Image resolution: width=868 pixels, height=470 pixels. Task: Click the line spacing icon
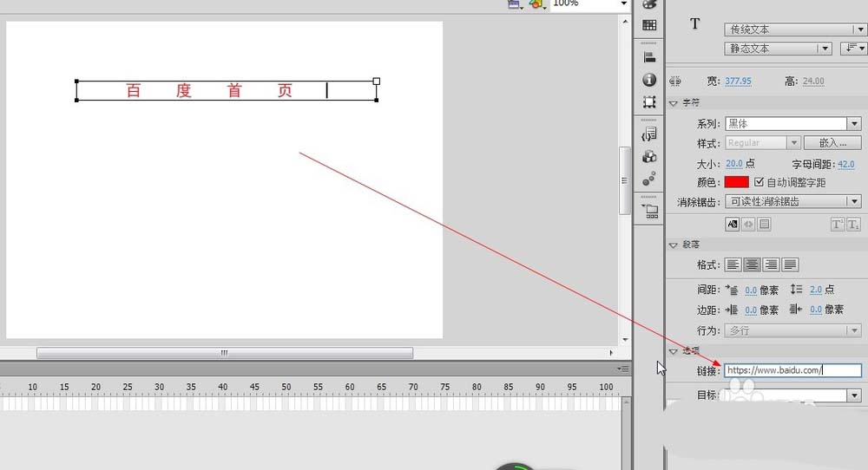click(797, 289)
